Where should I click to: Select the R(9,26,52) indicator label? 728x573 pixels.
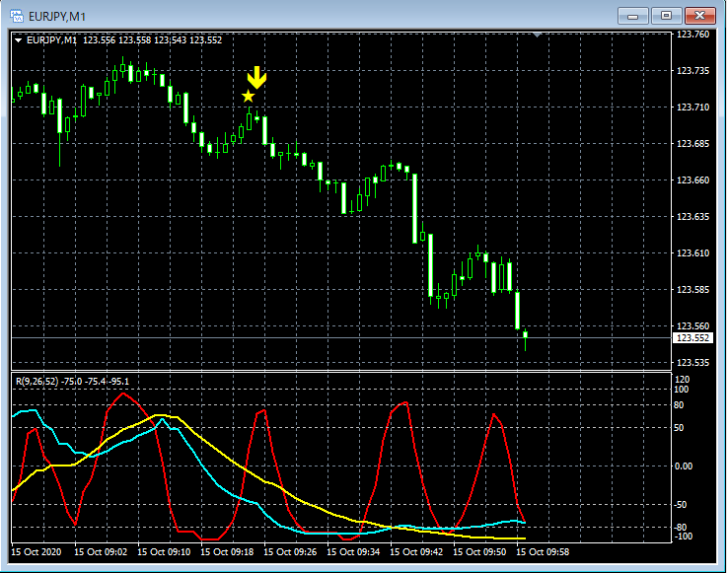[36, 381]
